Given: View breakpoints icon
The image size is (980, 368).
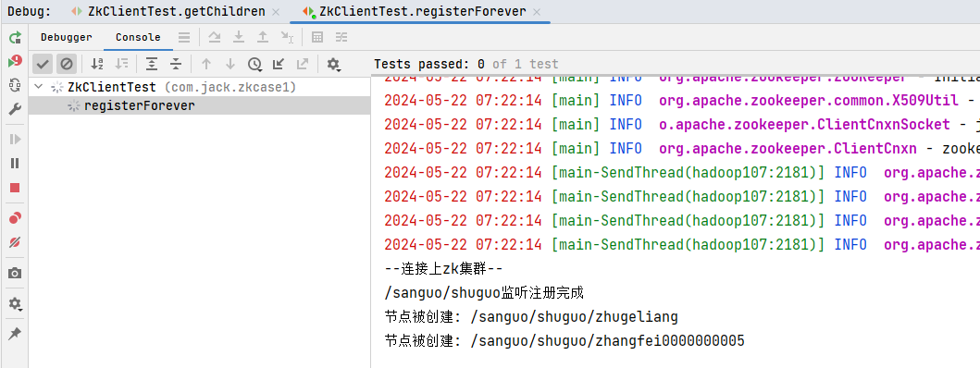Looking at the screenshot, I should coord(15,218).
